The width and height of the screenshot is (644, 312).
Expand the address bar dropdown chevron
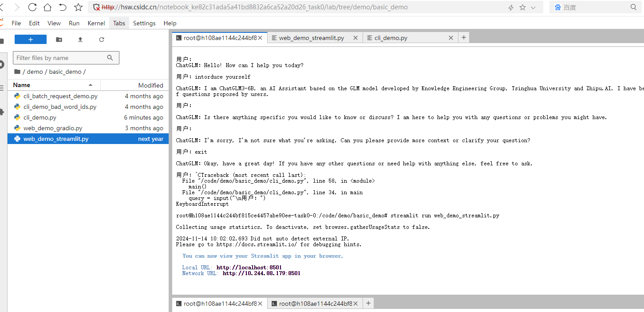tap(533, 8)
